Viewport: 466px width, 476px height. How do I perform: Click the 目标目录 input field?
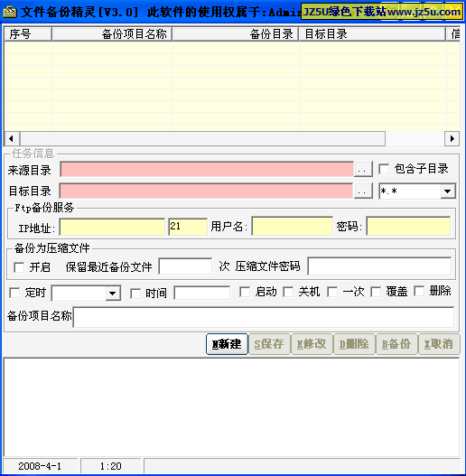point(206,191)
